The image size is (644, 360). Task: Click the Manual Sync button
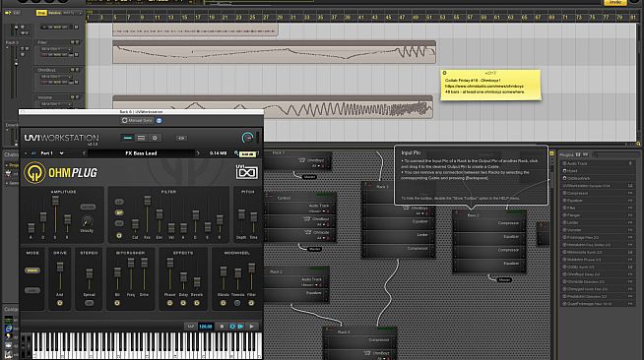point(137,121)
